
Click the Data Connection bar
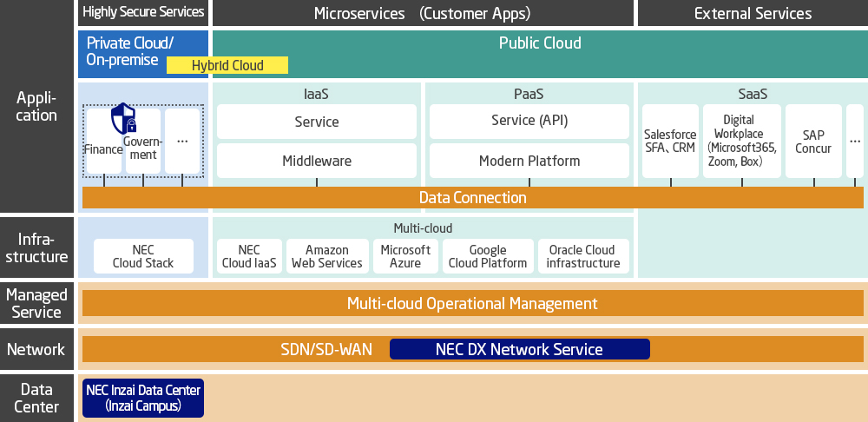click(x=473, y=197)
